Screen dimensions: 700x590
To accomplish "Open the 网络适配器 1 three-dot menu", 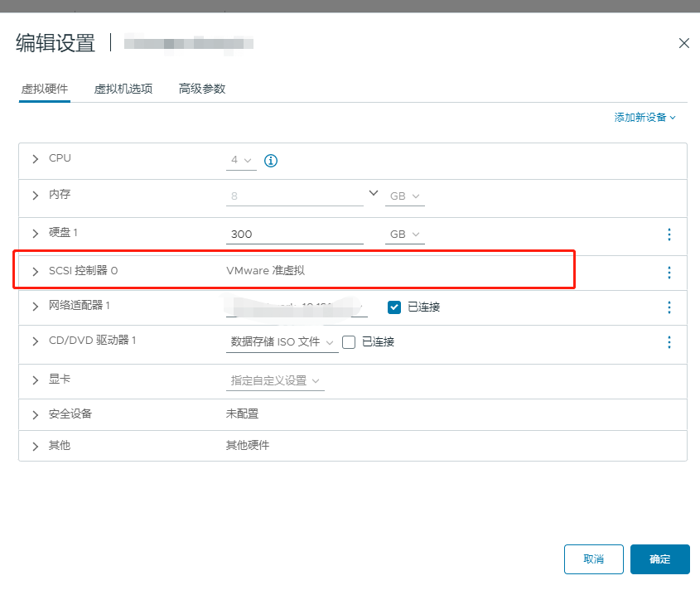I will pos(669,307).
